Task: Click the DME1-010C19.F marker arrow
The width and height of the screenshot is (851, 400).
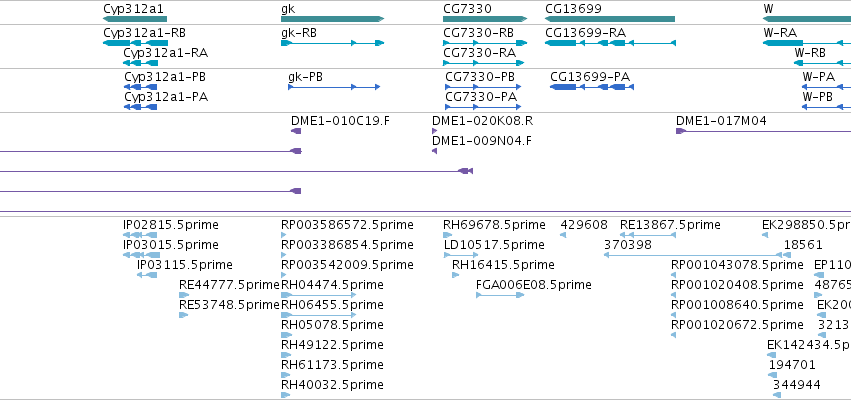Action: (x=296, y=131)
